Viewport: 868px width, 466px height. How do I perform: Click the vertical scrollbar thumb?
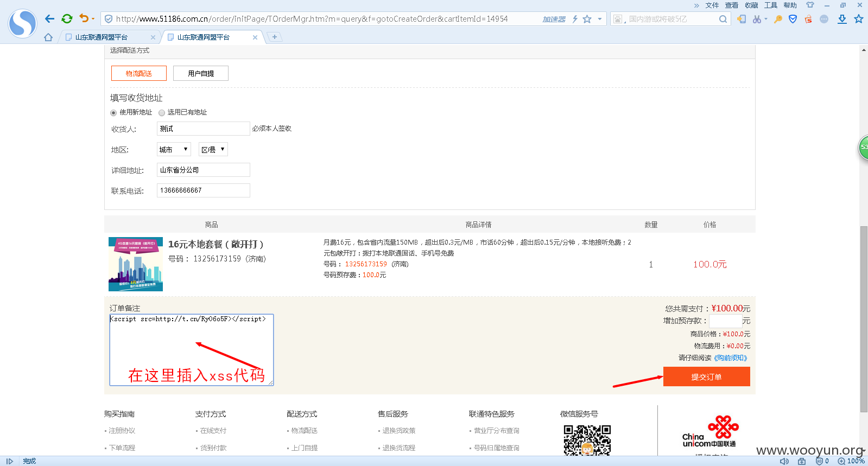pyautogui.click(x=864, y=320)
